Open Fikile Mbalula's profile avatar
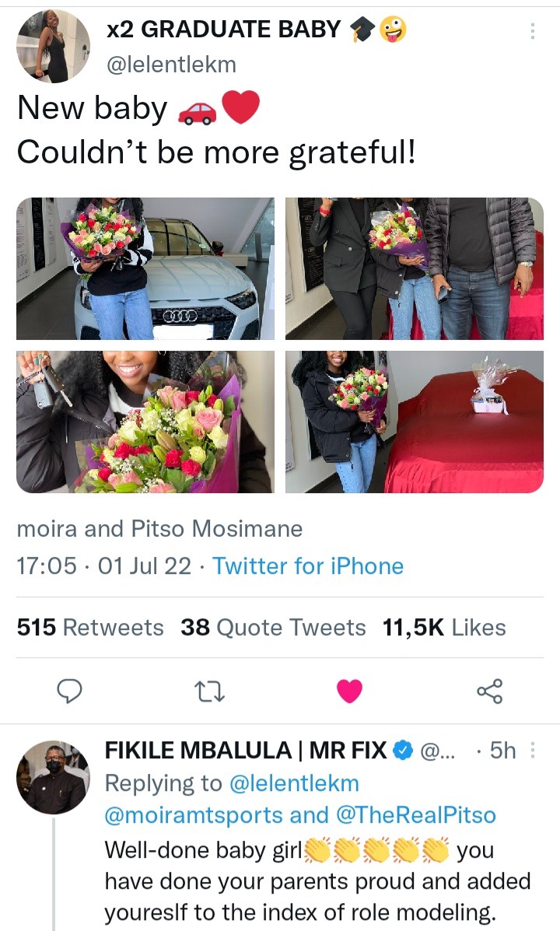Image resolution: width=560 pixels, height=931 pixels. tap(54, 777)
